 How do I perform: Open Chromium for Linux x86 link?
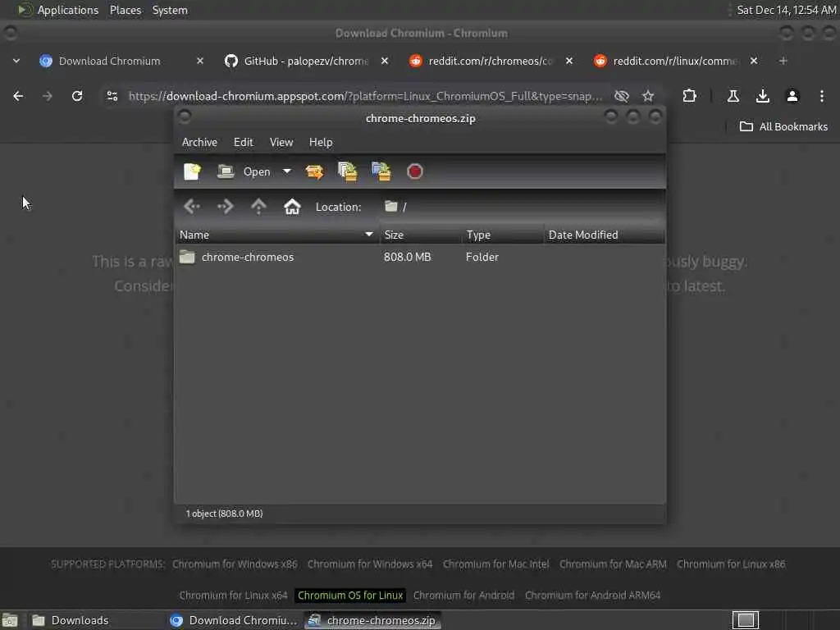(731, 564)
